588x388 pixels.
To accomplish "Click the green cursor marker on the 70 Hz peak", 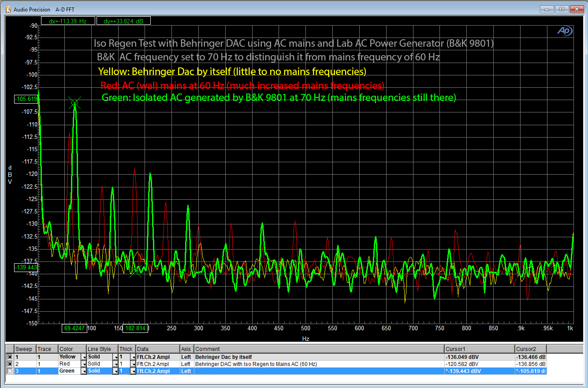I will 74,103.
